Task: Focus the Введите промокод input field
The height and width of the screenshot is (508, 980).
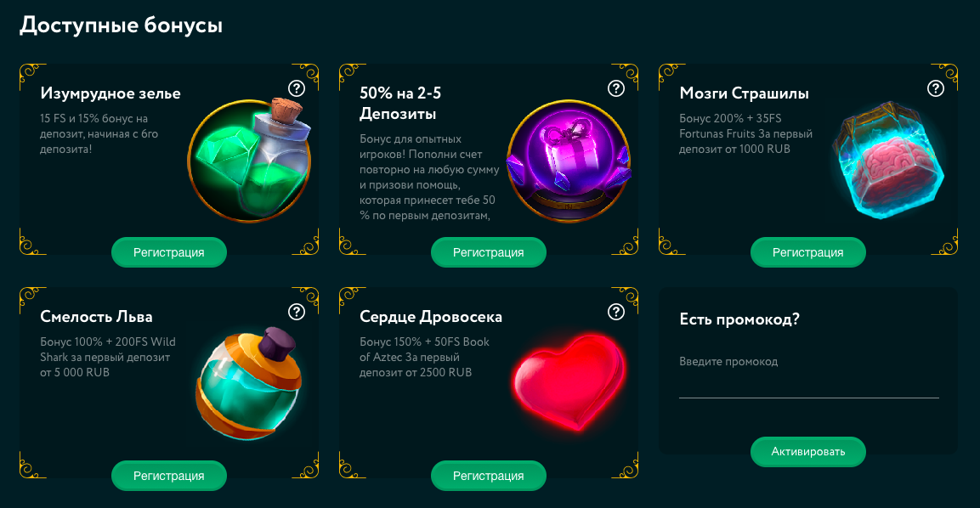Action: pyautogui.click(x=809, y=375)
